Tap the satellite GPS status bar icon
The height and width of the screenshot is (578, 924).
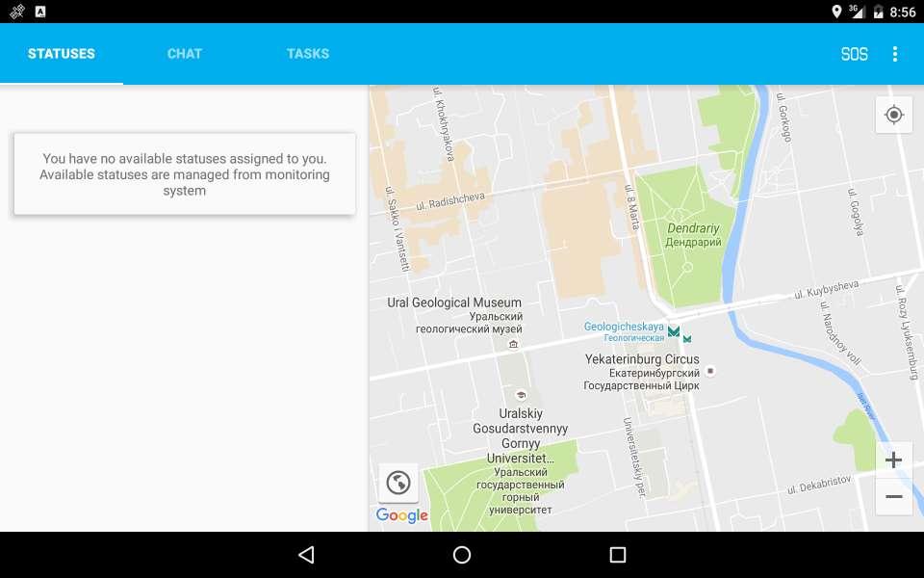[17, 12]
